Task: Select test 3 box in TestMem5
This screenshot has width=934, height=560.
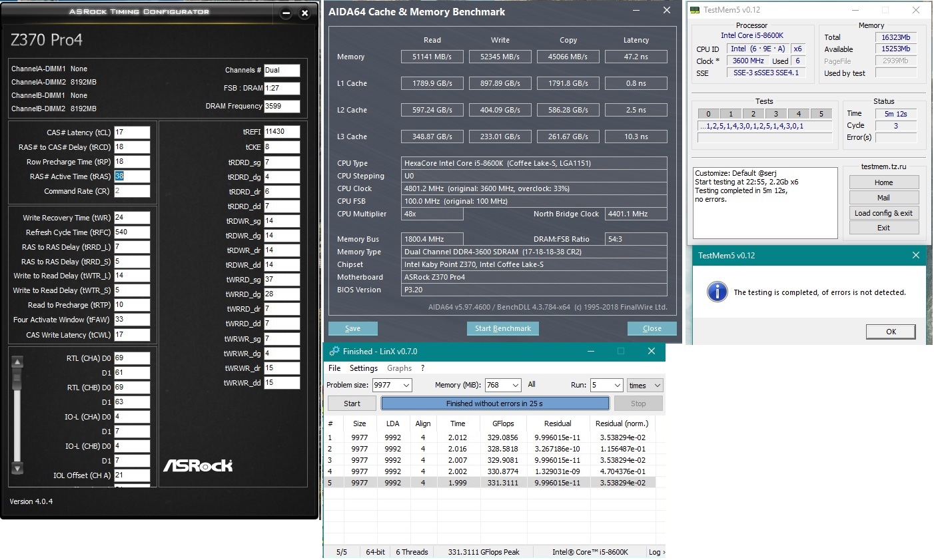Action: point(776,114)
